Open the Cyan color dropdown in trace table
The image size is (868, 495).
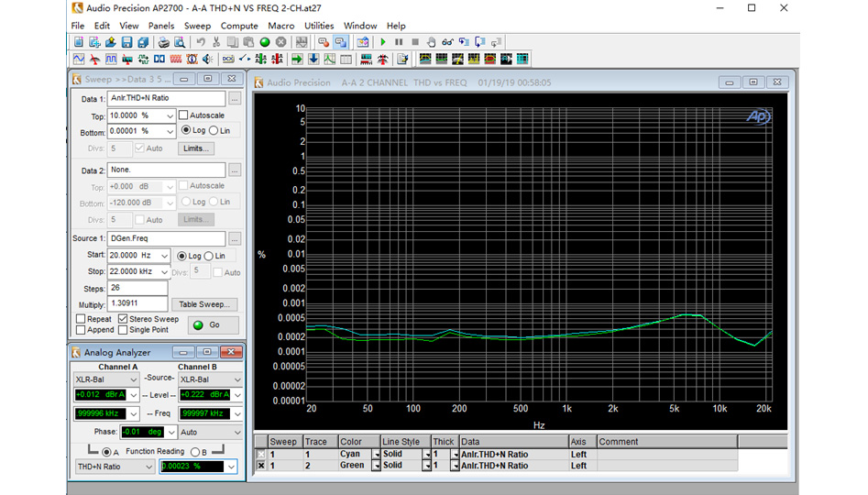click(x=377, y=454)
